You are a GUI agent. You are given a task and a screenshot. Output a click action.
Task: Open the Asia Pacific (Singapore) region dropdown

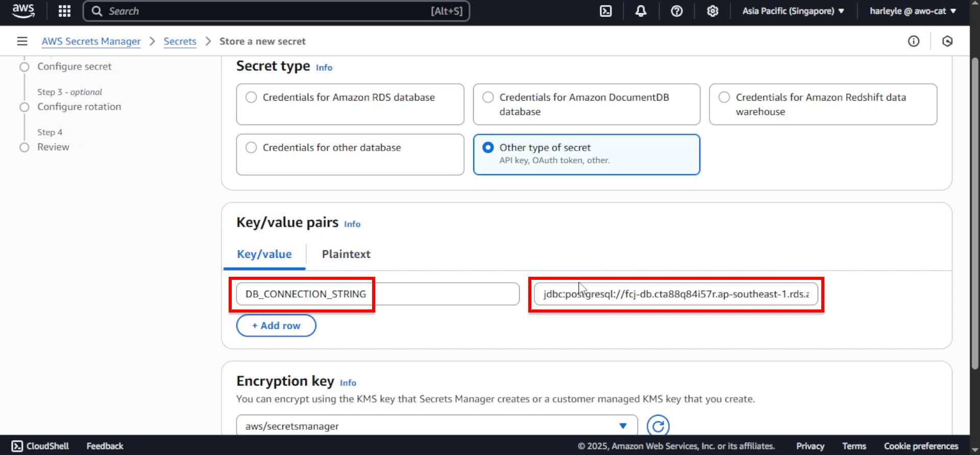pos(793,11)
